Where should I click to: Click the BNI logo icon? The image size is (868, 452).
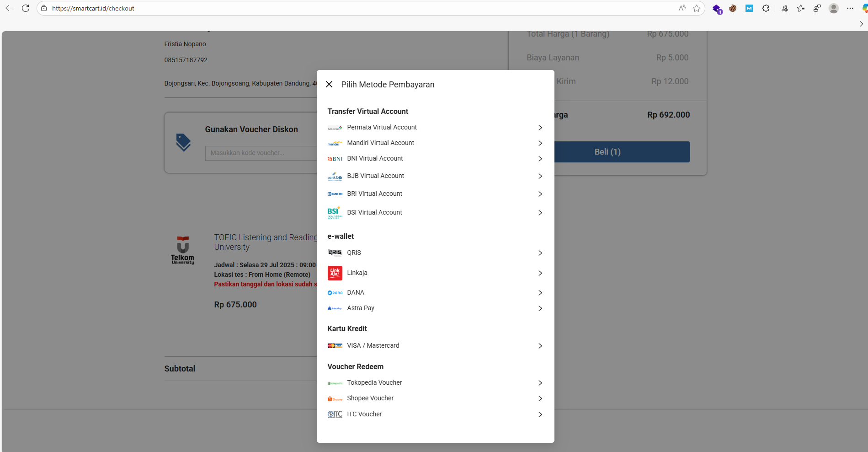pos(335,159)
